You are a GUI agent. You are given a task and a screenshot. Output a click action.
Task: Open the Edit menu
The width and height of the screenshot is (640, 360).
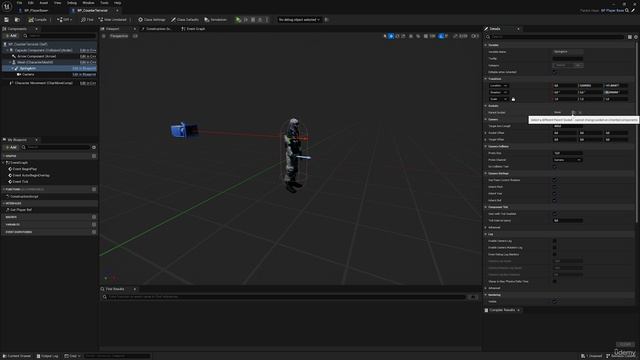tap(31, 3)
